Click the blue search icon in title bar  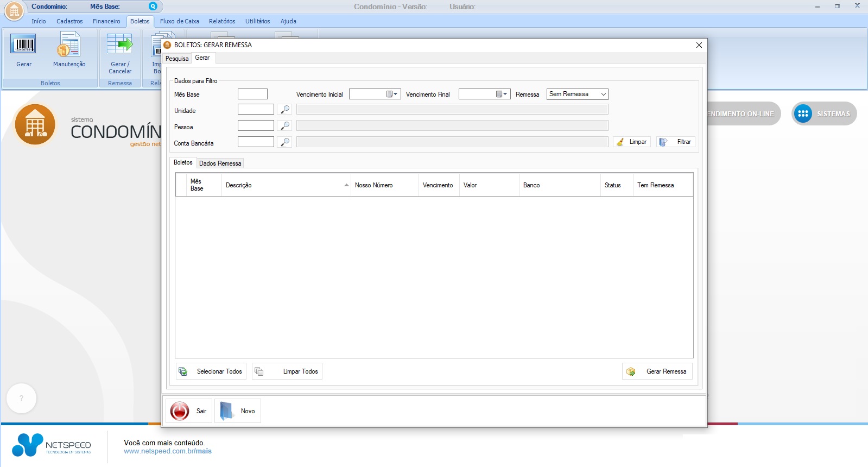pyautogui.click(x=153, y=7)
